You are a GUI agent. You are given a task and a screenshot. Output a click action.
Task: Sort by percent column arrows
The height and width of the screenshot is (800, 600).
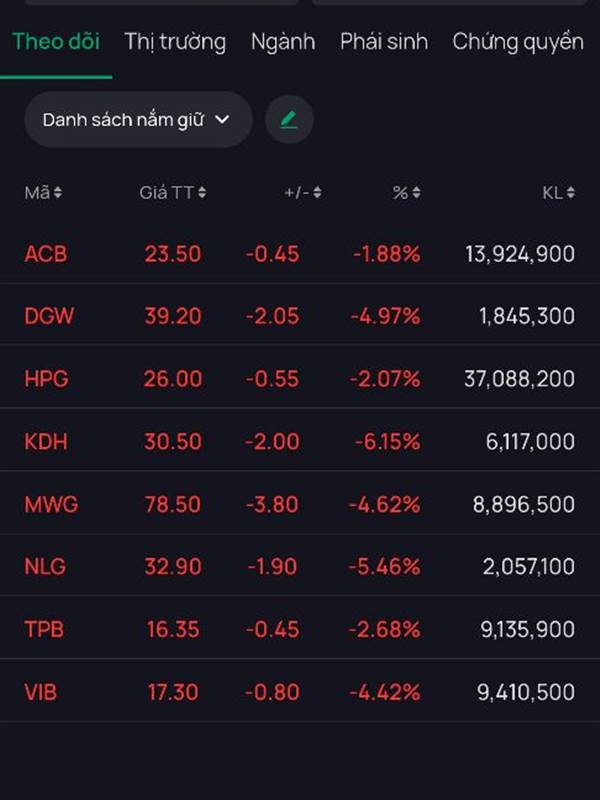point(416,193)
